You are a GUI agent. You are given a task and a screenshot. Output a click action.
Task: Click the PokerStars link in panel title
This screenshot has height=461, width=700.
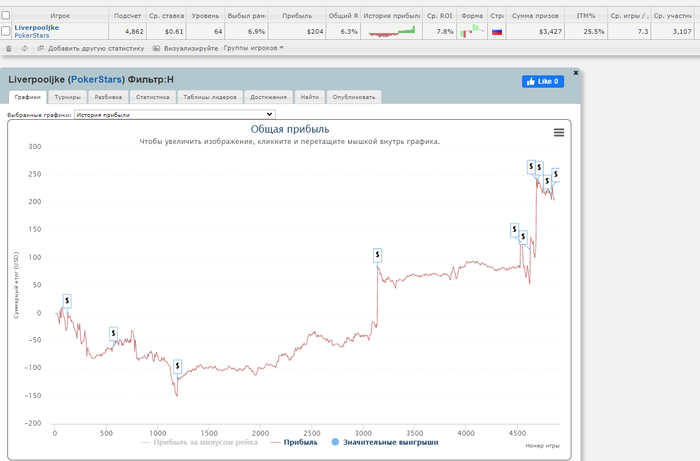click(x=96, y=79)
